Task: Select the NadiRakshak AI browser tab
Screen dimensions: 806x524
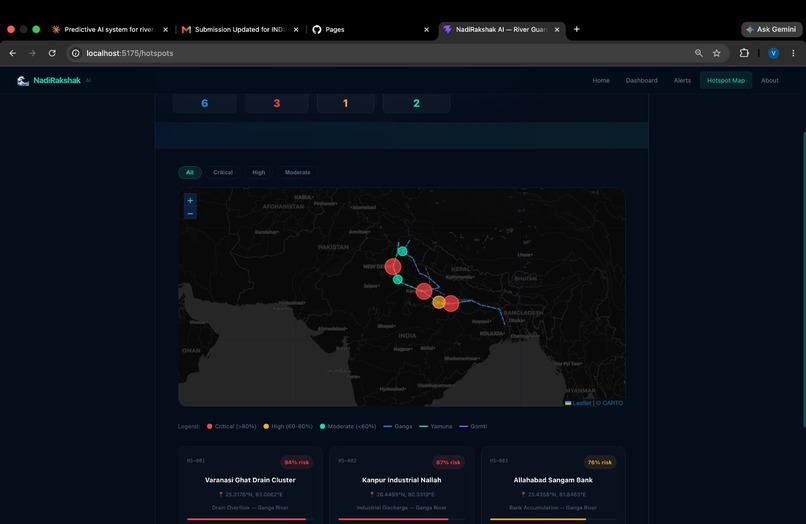Action: pos(501,30)
